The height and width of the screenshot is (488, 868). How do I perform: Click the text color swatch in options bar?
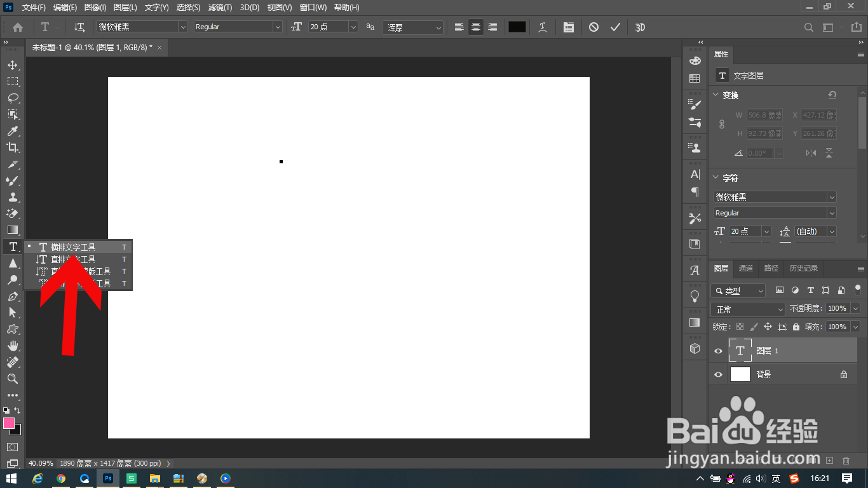(x=517, y=27)
